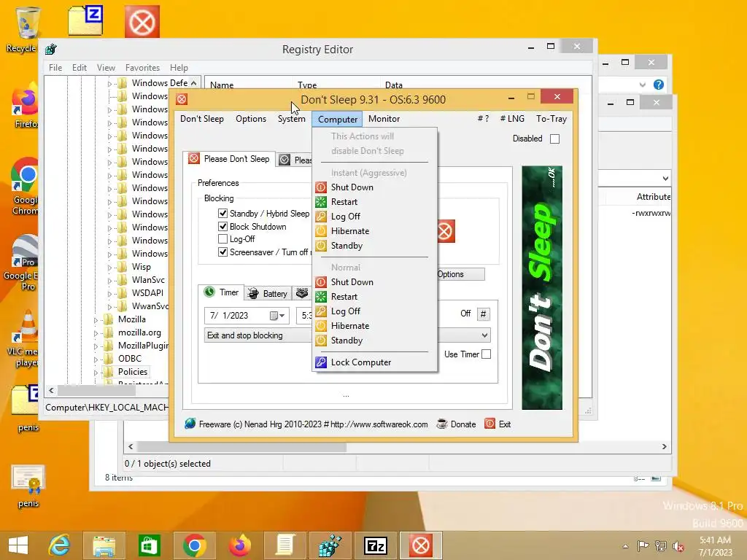The width and height of the screenshot is (747, 560).
Task: Open the Don't Sleep menu
Action: click(x=202, y=119)
